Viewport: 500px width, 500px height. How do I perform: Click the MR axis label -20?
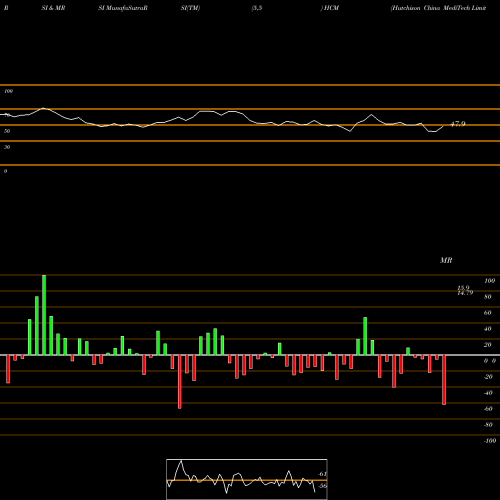488,377
